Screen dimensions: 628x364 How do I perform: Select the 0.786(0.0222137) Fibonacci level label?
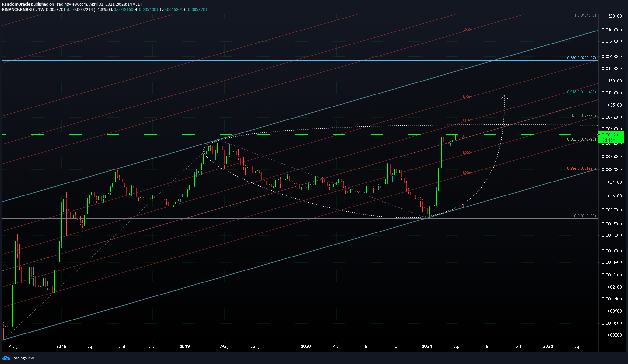[x=581, y=58]
